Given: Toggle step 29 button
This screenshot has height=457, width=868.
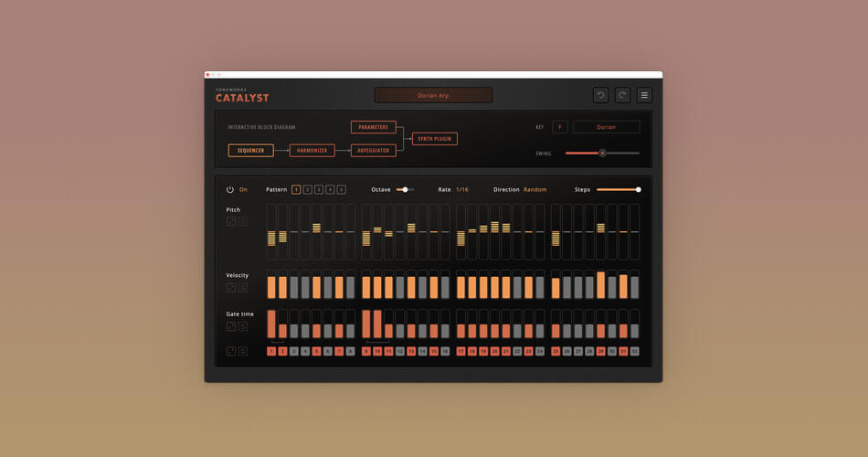Looking at the screenshot, I should (x=600, y=351).
